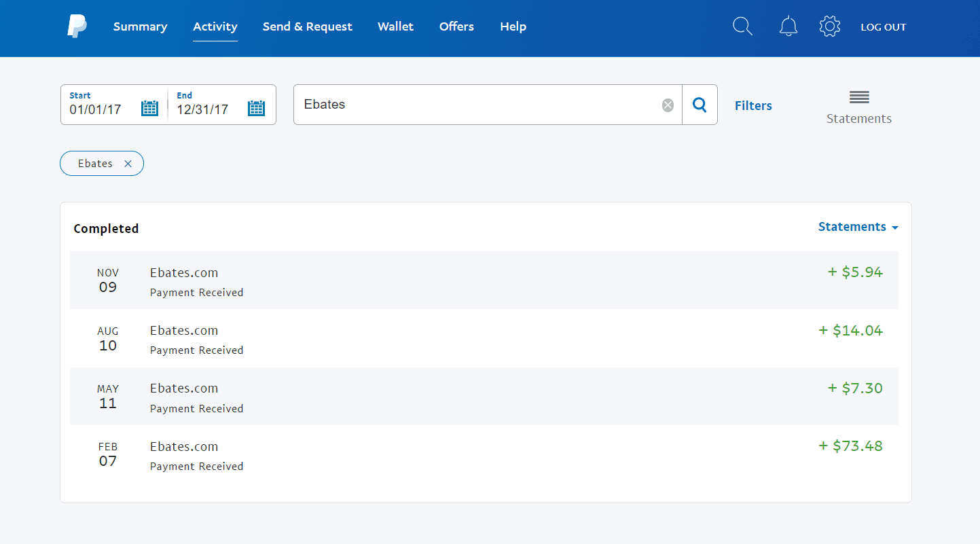The width and height of the screenshot is (980, 544).
Task: Open the Offers tab
Action: point(456,26)
